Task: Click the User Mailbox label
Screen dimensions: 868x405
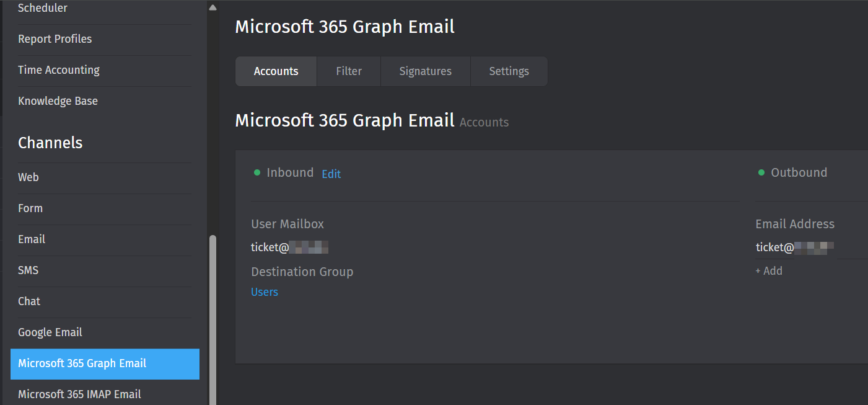Action: 287,224
